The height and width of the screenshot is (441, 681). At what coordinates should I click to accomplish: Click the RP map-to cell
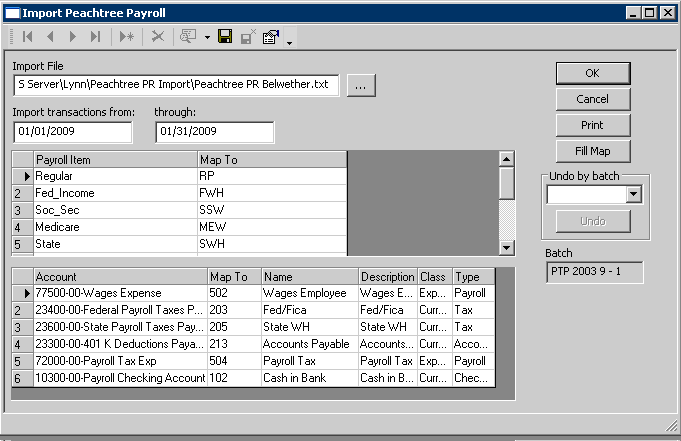(x=272, y=176)
